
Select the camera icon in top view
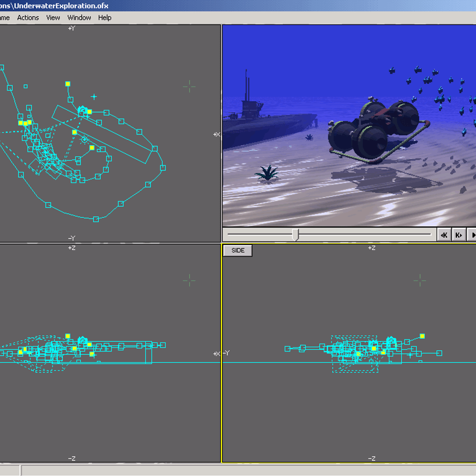pyautogui.click(x=82, y=110)
